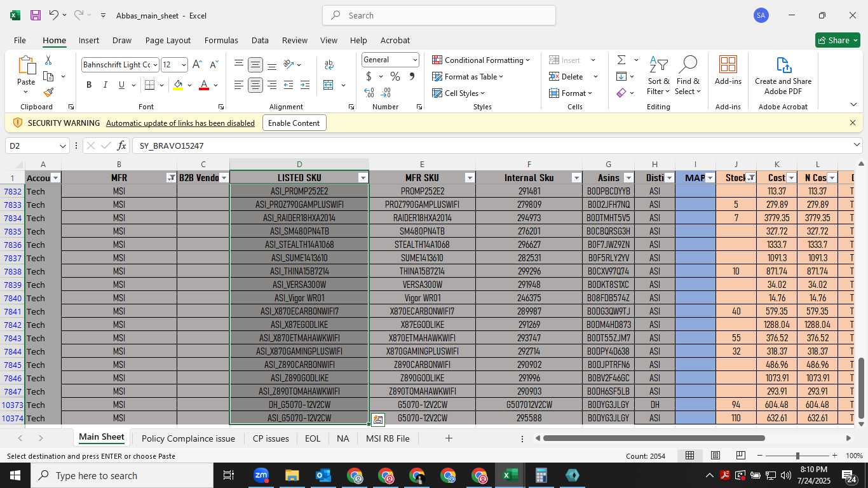Image resolution: width=868 pixels, height=488 pixels.
Task: Open the Formulas ribbon tab
Action: (221, 40)
